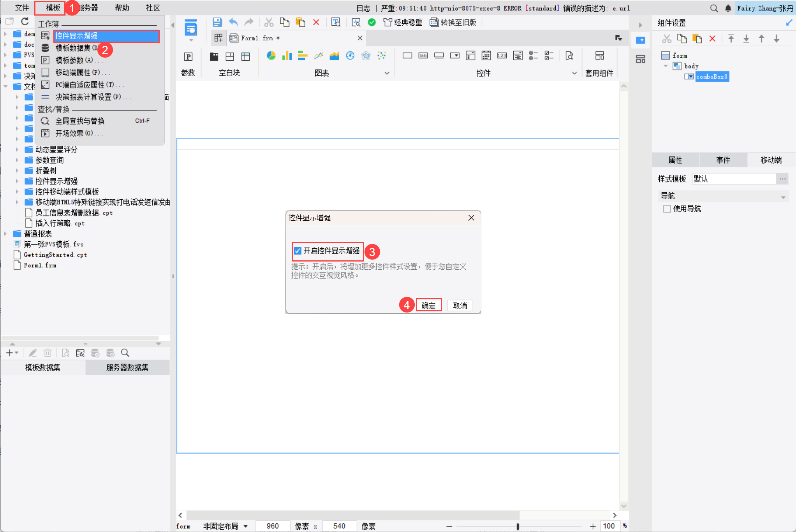Click the undo arrow icon

[233, 22]
